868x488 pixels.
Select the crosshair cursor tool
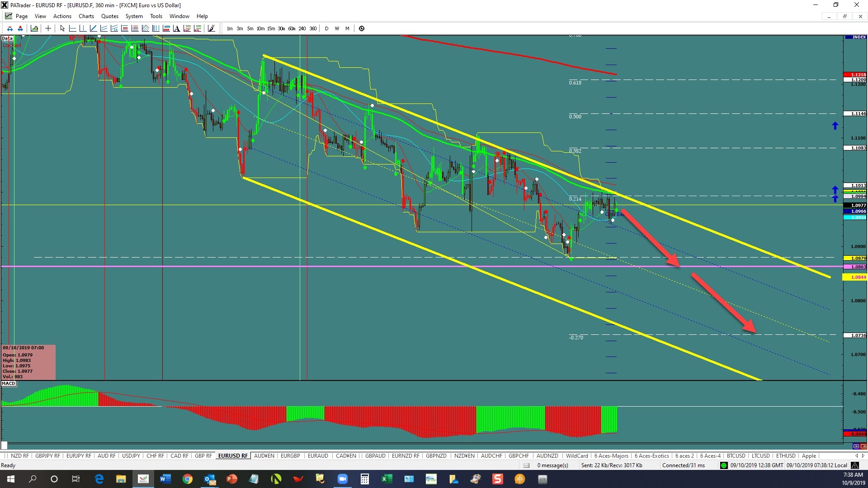point(48,28)
